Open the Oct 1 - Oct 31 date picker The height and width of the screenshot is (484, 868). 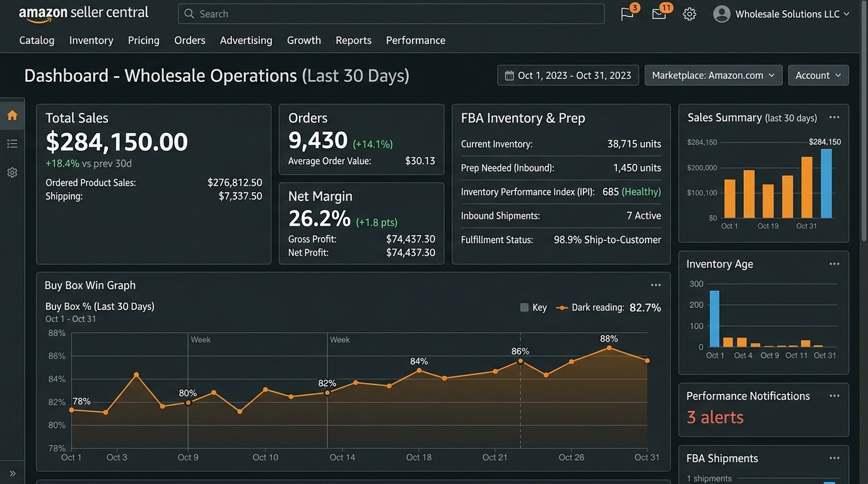[568, 75]
